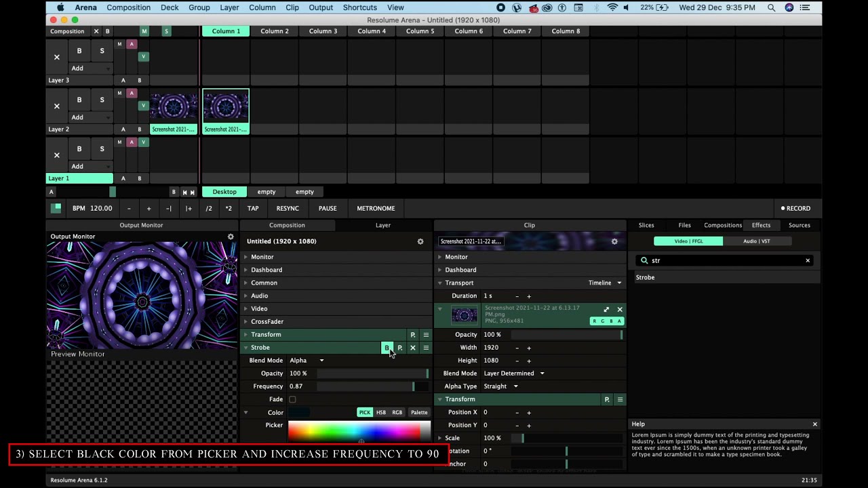
Task: Click the RECORD button
Action: tap(796, 209)
